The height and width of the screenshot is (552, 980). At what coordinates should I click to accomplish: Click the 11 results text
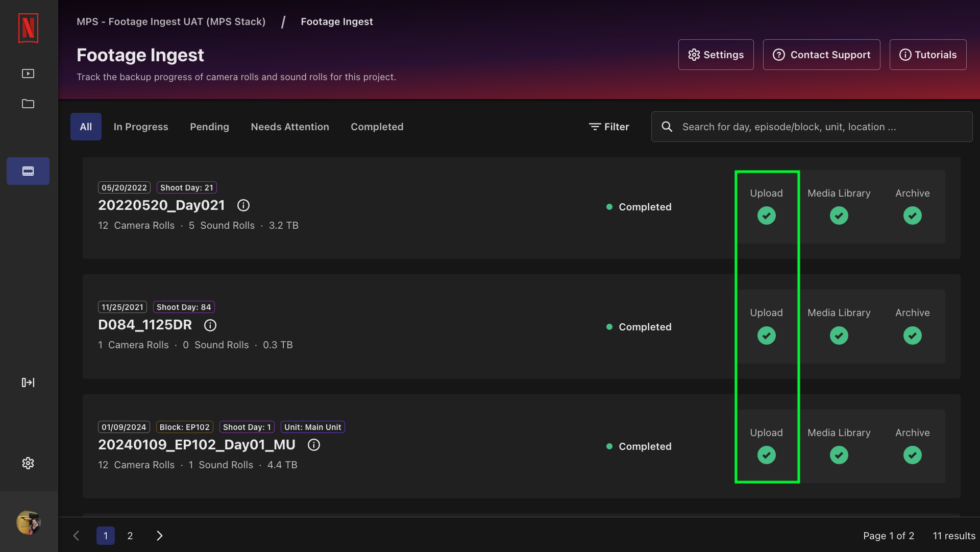pyautogui.click(x=954, y=536)
